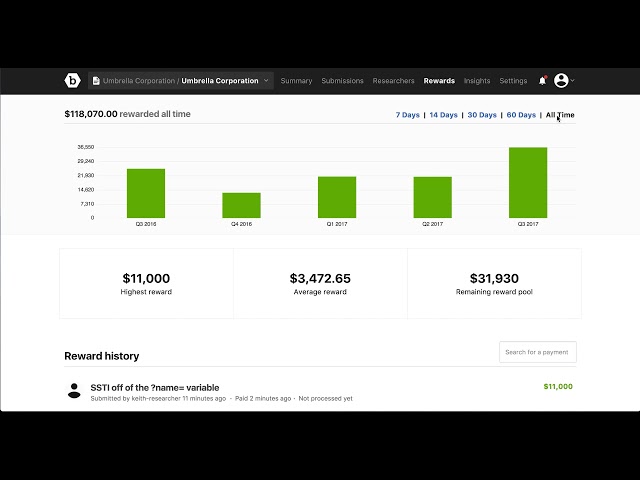Select the All Time range
This screenshot has width=640, height=480.
560,115
